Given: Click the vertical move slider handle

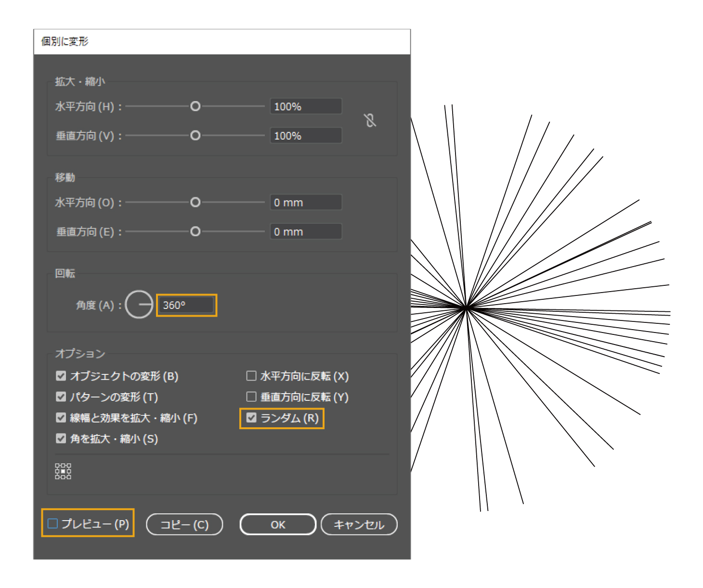Looking at the screenshot, I should (x=195, y=231).
